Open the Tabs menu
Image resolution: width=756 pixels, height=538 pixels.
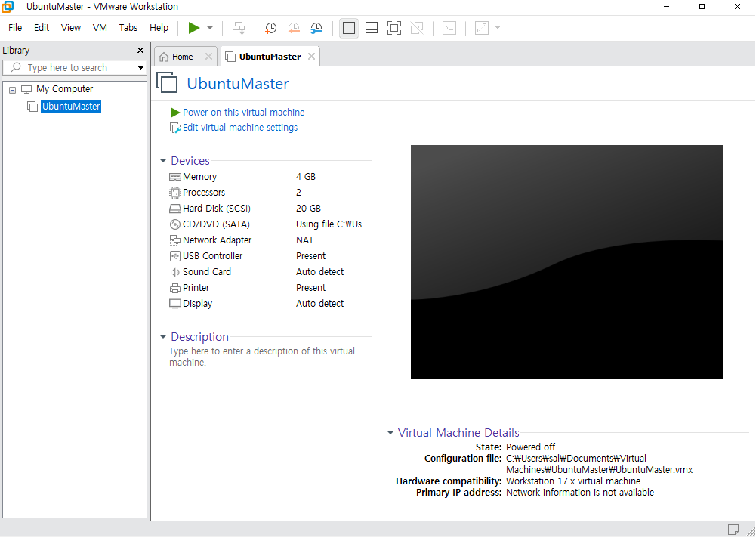coord(128,27)
